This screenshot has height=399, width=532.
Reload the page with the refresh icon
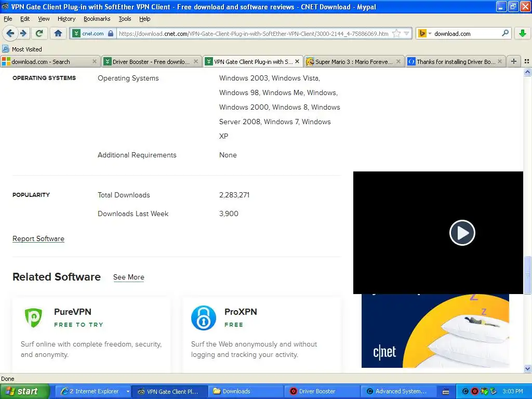[x=39, y=33]
